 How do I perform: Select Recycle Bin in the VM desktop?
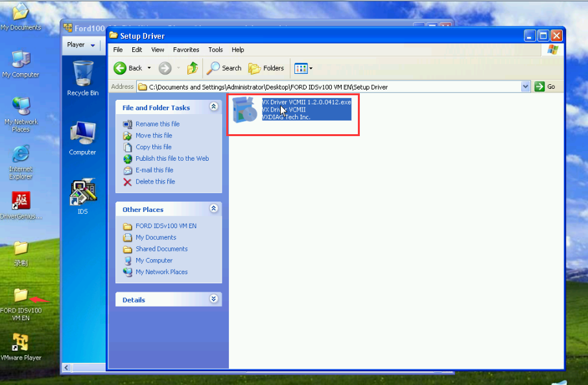(83, 78)
